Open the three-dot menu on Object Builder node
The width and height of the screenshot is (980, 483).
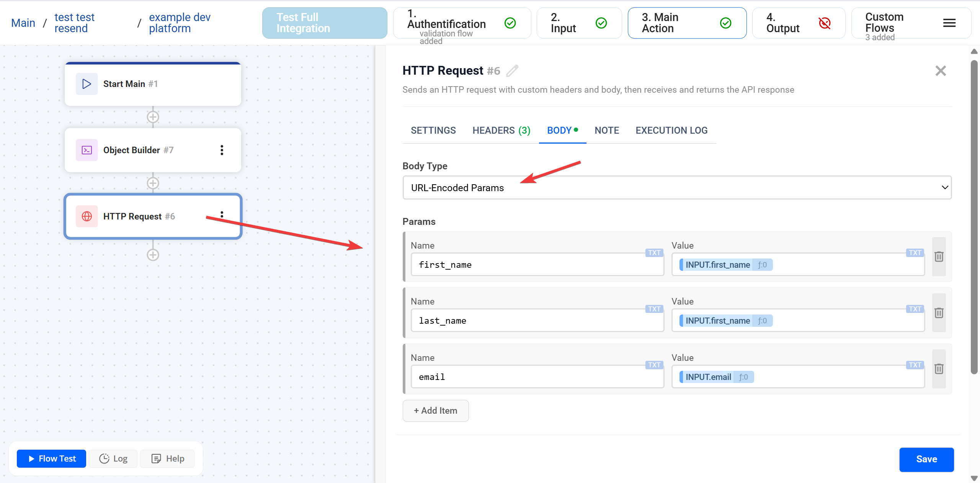click(x=222, y=150)
